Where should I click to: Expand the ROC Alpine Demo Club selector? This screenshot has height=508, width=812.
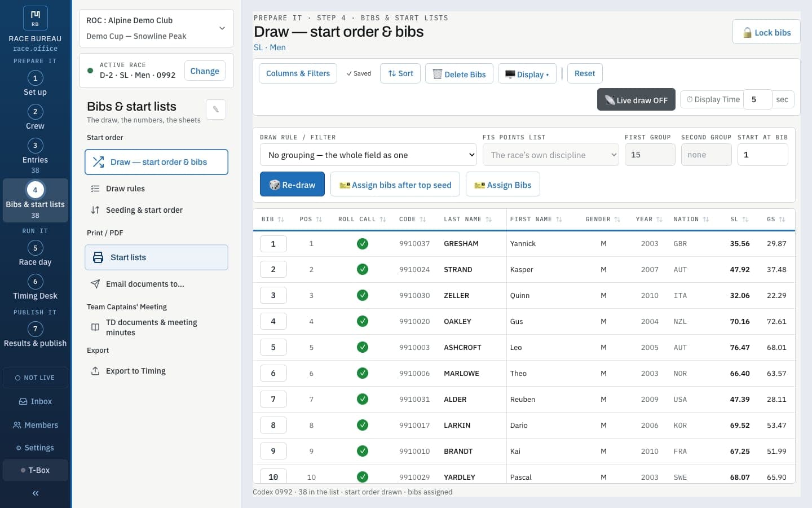pos(156,28)
